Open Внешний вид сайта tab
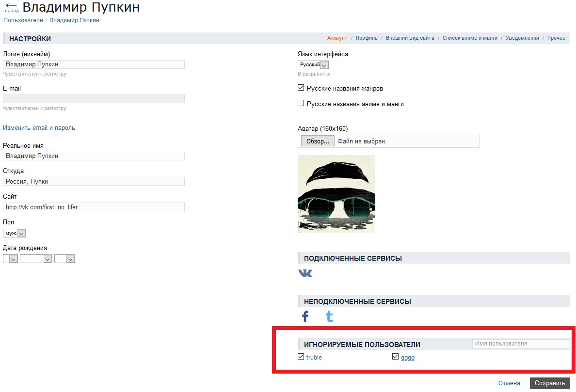The height and width of the screenshot is (392, 576). [x=410, y=38]
